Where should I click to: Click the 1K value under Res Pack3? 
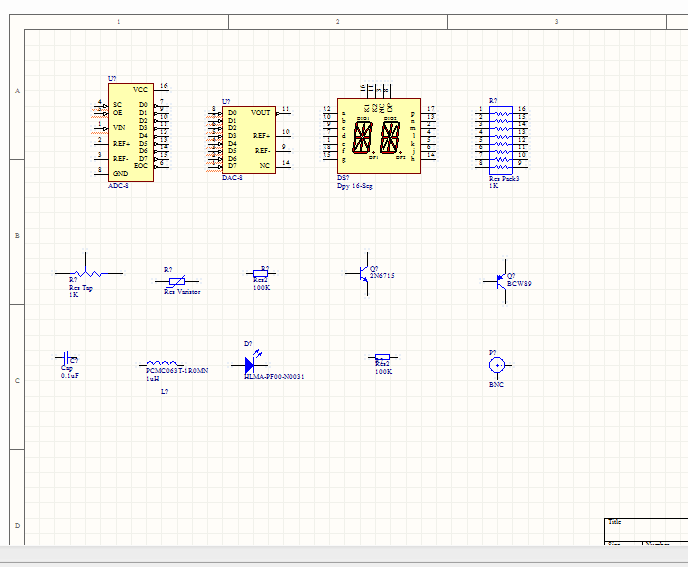[x=494, y=186]
